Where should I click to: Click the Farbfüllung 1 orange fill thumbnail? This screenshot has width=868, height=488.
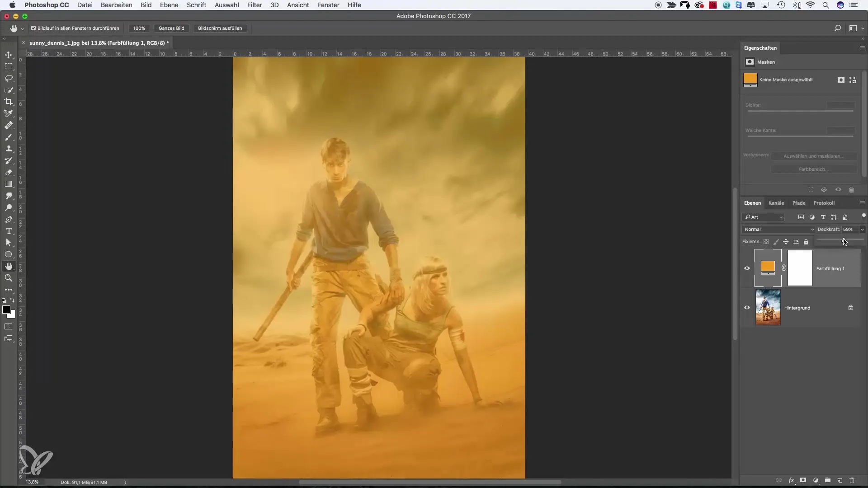click(x=768, y=267)
